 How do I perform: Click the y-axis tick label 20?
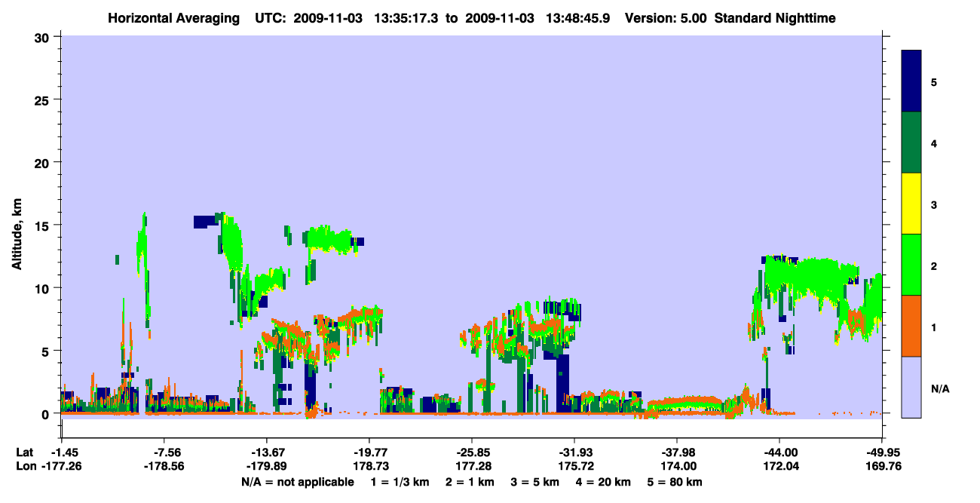(x=44, y=163)
